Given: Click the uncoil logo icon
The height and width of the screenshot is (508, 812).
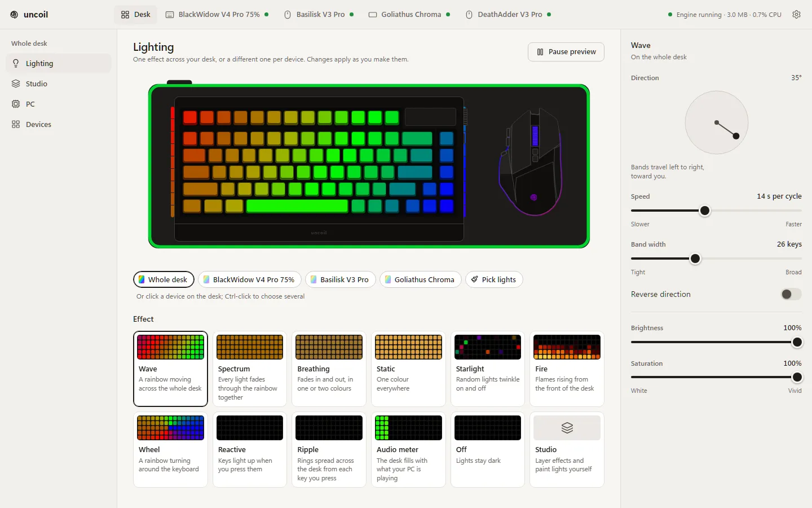Looking at the screenshot, I should tap(14, 15).
